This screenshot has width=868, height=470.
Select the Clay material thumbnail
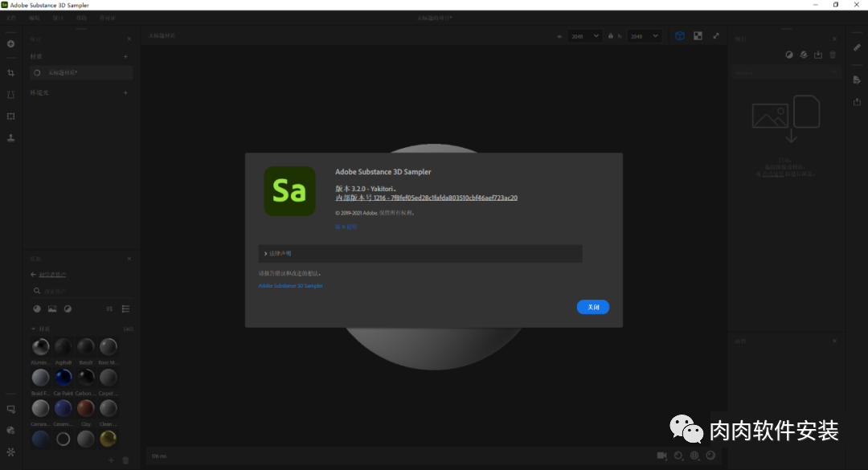86,409
